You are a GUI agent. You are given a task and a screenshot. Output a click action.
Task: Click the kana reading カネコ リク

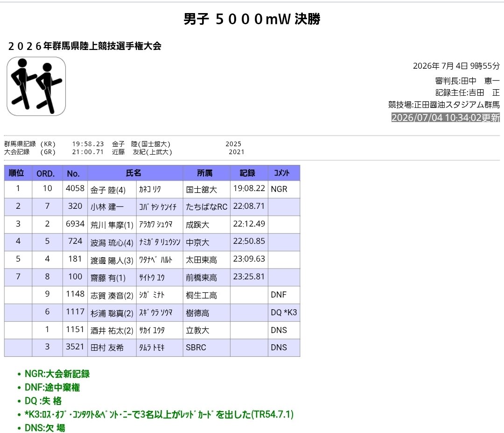click(150, 190)
